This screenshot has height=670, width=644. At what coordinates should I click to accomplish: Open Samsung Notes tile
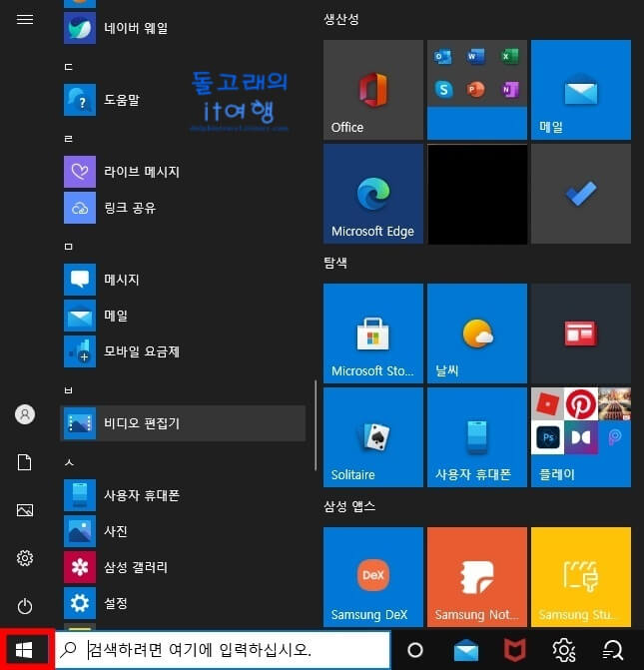[477, 577]
